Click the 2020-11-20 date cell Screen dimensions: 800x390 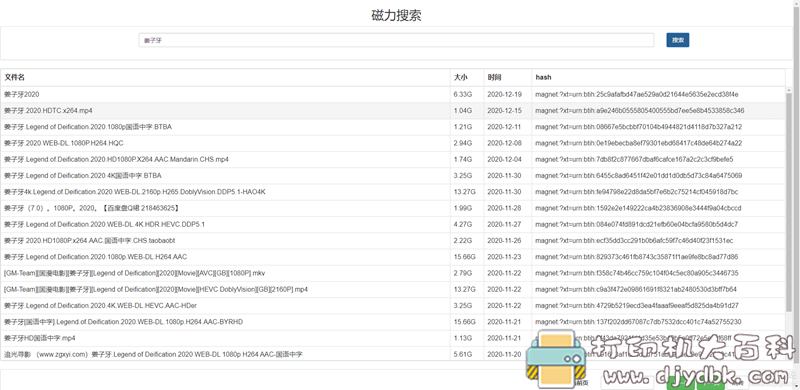(x=504, y=354)
